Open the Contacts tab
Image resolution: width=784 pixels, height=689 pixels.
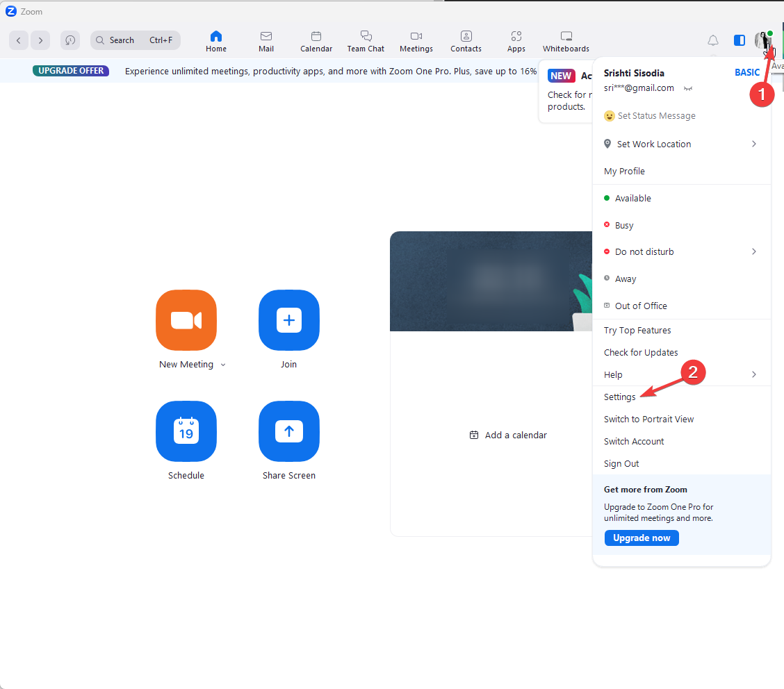tap(466, 42)
